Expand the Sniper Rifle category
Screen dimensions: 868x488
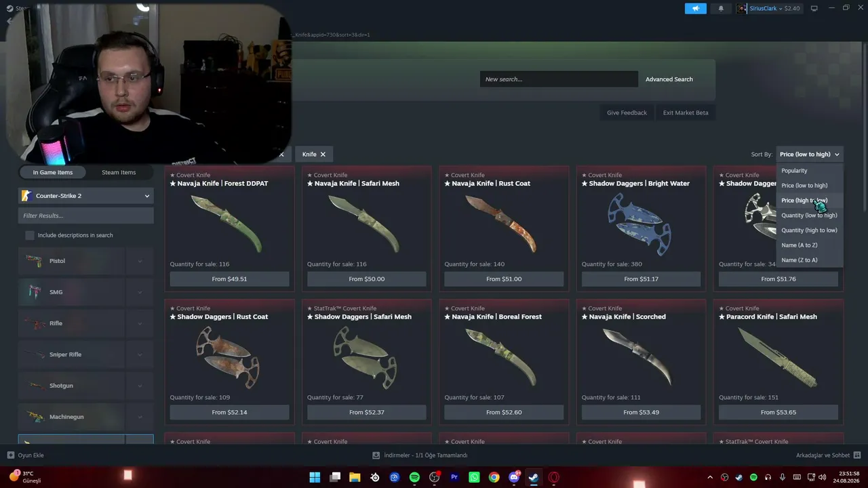pyautogui.click(x=140, y=354)
